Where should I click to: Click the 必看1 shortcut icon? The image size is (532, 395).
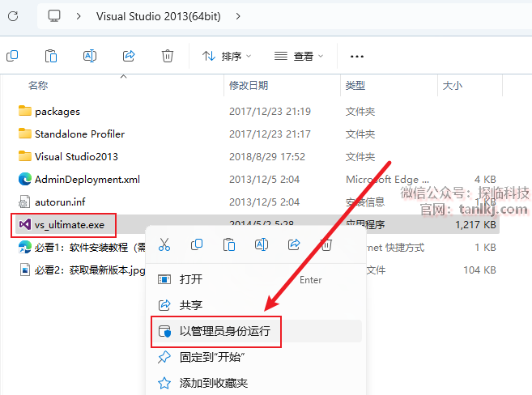[x=25, y=247]
